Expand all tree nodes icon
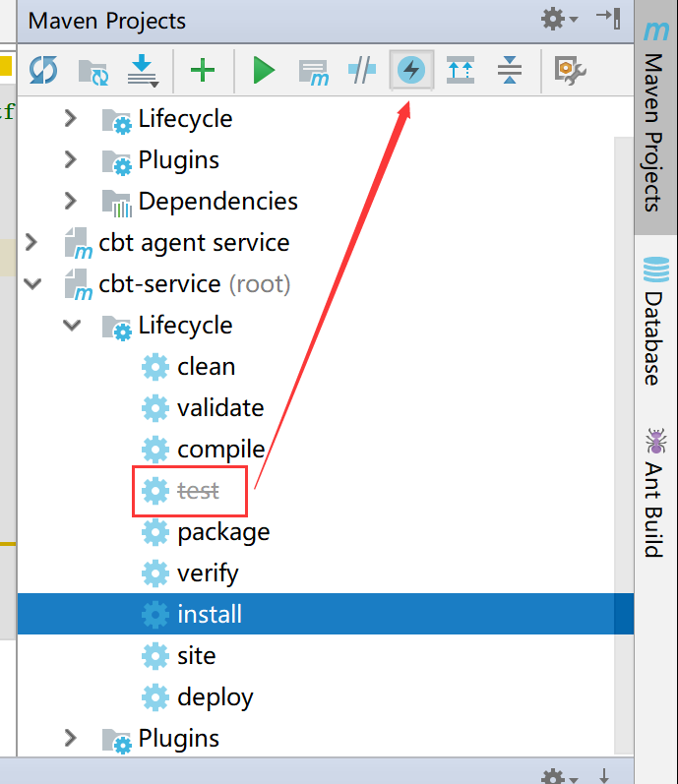Viewport: 678px width, 784px height. coord(460,70)
